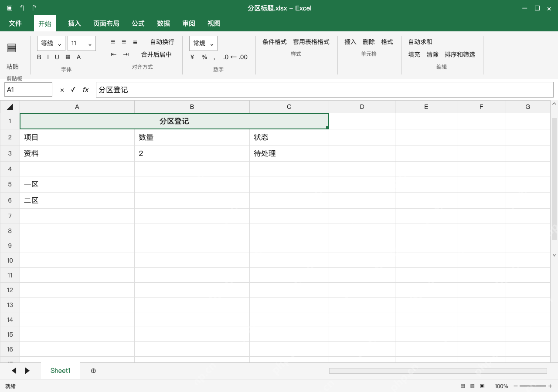Switch to the 审阅 tab
This screenshot has height=392, width=558.
point(189,24)
